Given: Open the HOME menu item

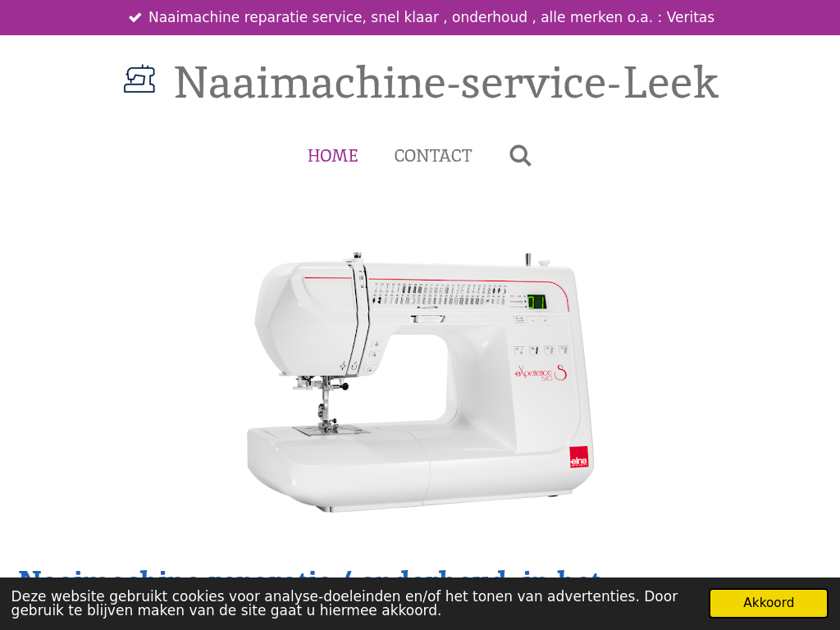Looking at the screenshot, I should (333, 156).
